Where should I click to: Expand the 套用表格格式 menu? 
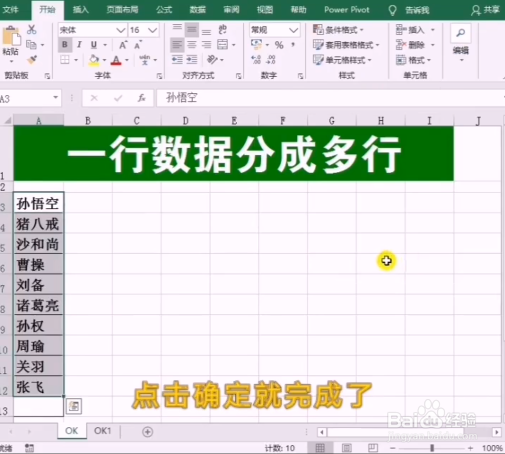click(346, 45)
